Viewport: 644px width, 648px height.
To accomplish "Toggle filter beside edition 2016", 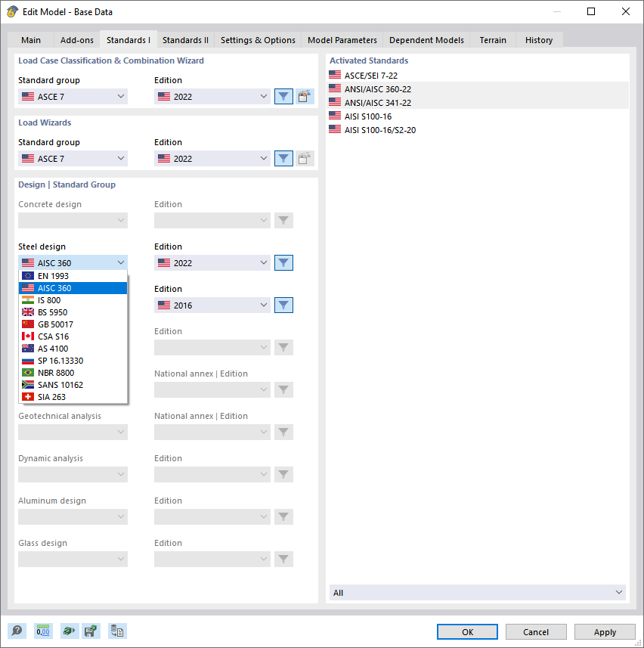I will coord(283,305).
